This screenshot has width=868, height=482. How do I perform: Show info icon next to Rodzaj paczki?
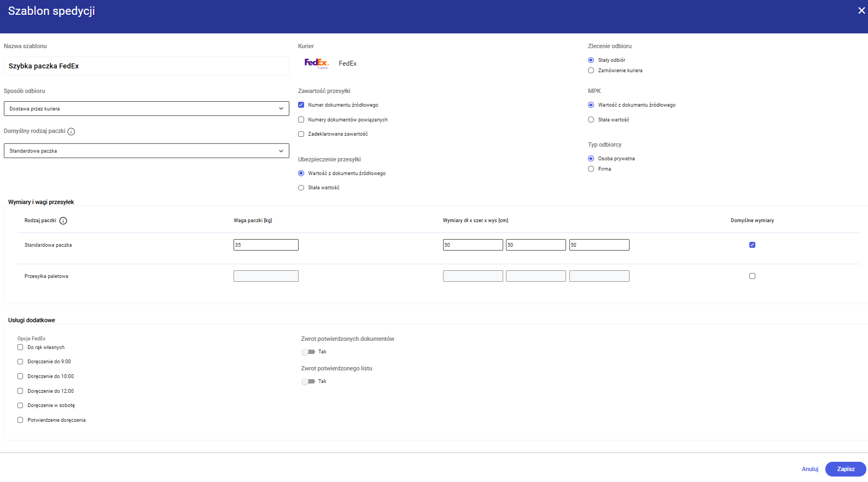pyautogui.click(x=63, y=221)
